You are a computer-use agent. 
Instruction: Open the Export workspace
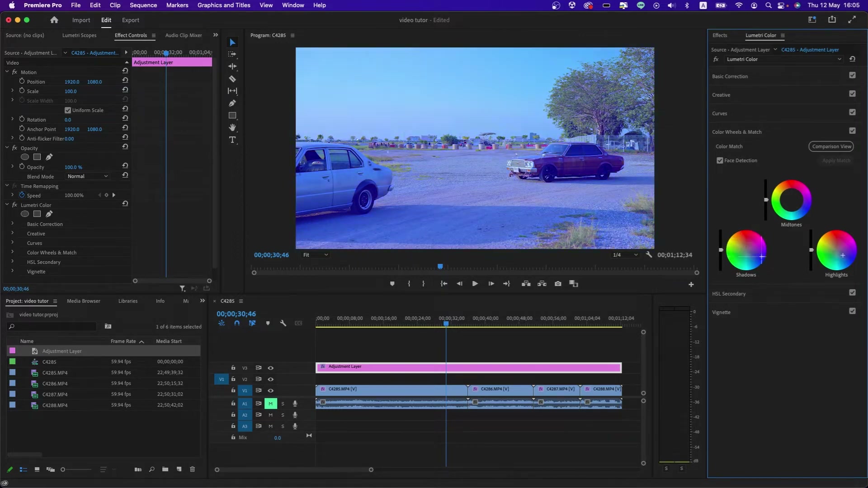pos(131,20)
